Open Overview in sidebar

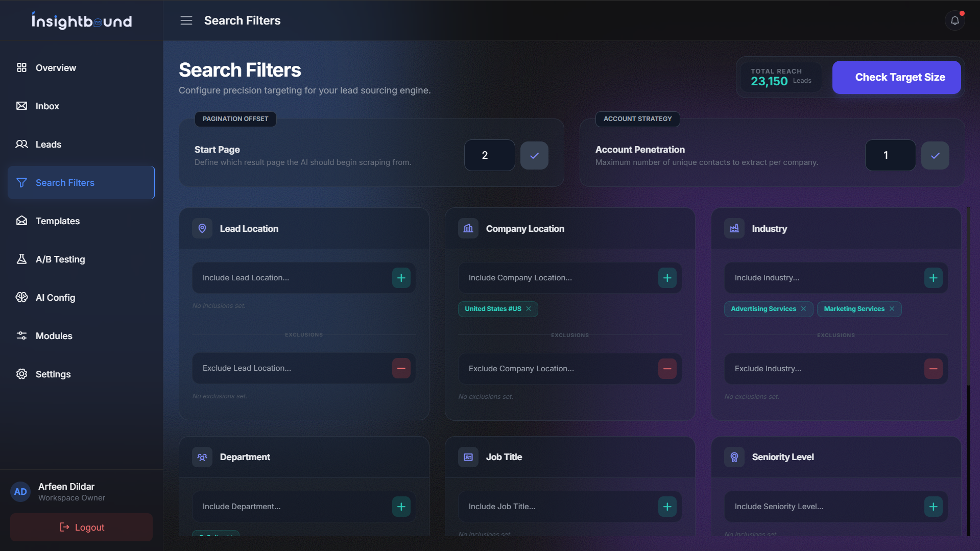(81, 68)
